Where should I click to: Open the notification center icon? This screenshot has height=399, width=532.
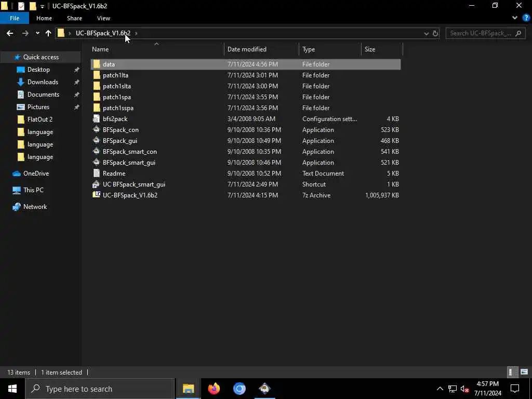point(515,389)
